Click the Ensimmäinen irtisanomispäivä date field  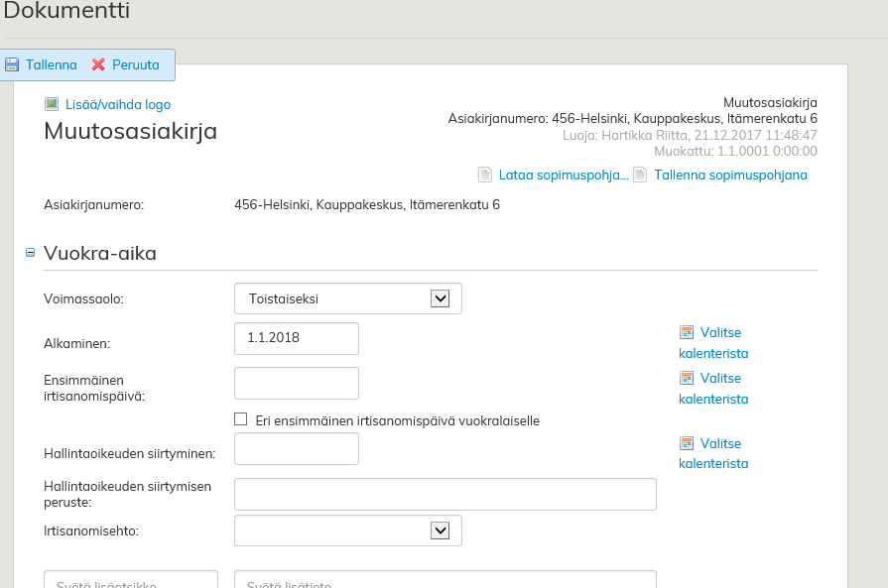(297, 383)
